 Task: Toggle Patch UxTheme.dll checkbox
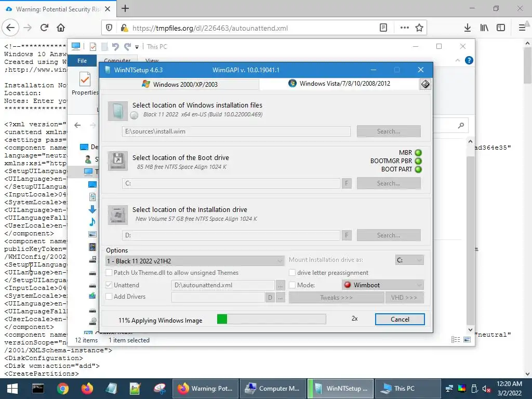pos(109,272)
